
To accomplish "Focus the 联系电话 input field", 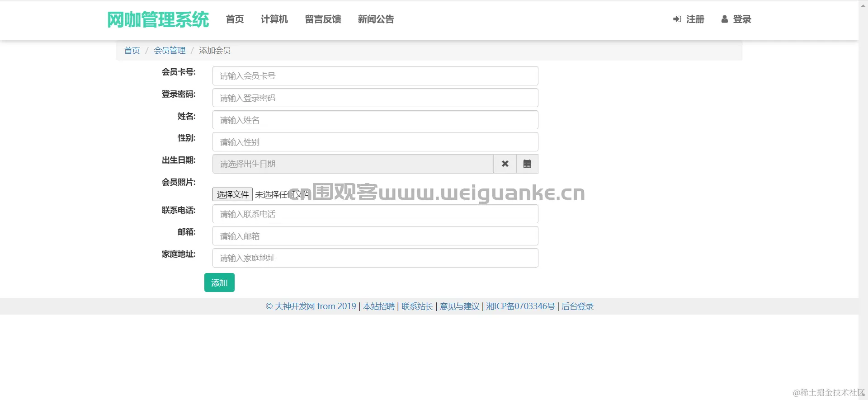I will coord(375,214).
